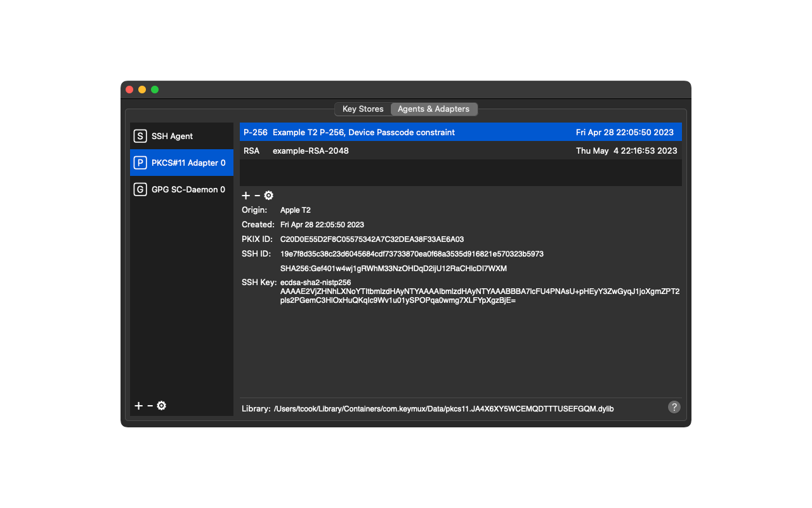Click the PKCS#11 Adapter 'P' icon
Screen dimensions: 812x508
(140, 163)
